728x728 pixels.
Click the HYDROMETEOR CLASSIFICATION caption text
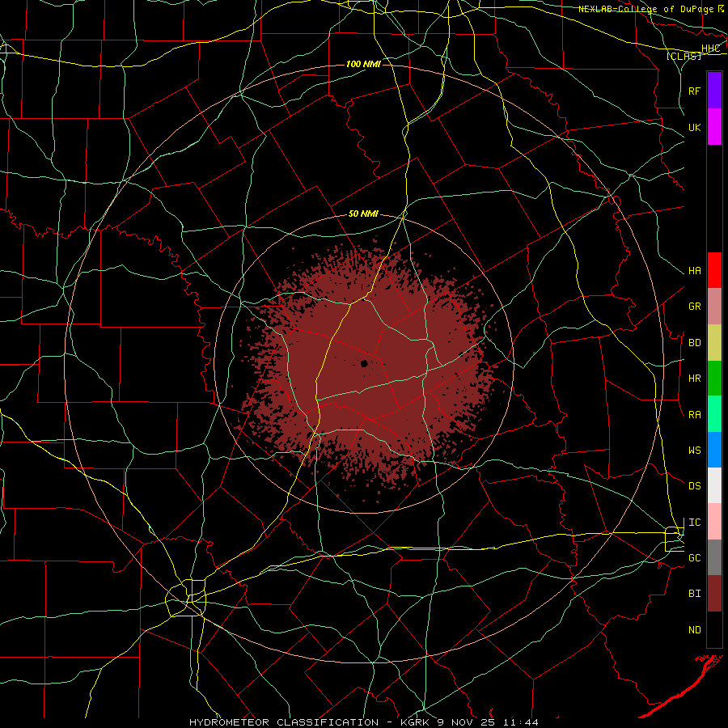tap(284, 722)
